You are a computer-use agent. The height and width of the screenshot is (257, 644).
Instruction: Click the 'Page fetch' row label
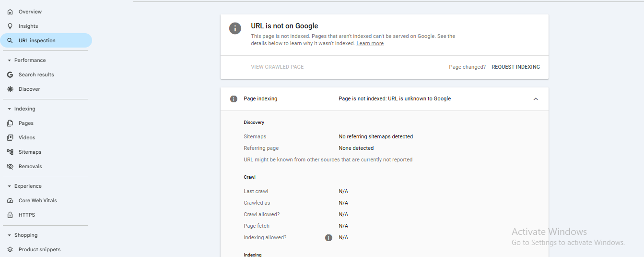click(257, 226)
